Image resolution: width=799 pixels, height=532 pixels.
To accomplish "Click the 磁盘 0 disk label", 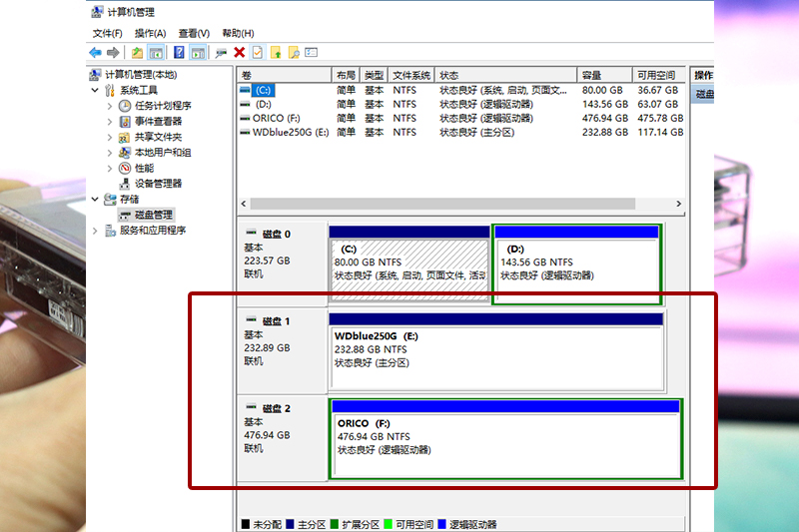I will point(277,235).
